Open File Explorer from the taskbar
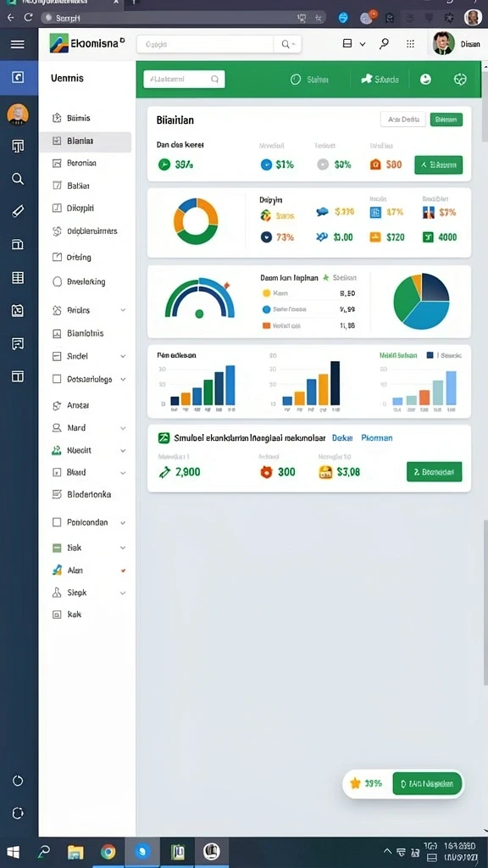The image size is (488, 868). [x=75, y=851]
